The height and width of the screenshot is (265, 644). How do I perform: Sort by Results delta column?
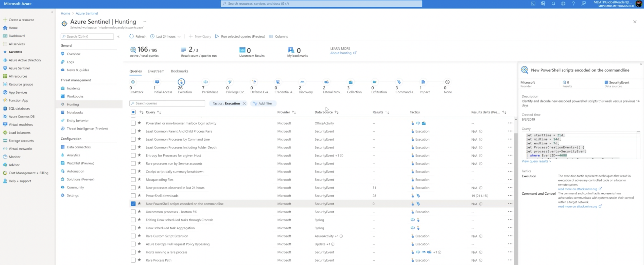[x=489, y=112]
